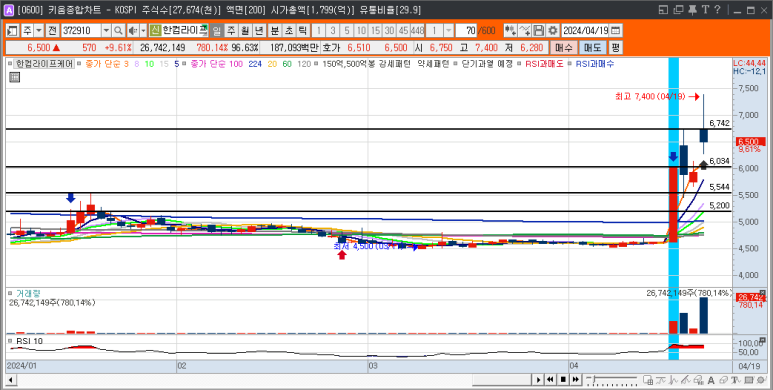Switch chart to minute period 분
The height and width of the screenshot is (390, 773).
click(x=275, y=31)
